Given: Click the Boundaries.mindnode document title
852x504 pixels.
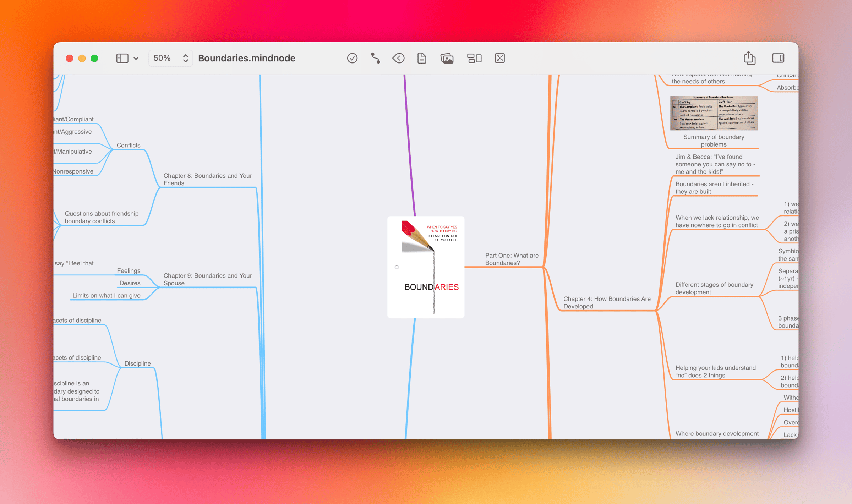Looking at the screenshot, I should (x=247, y=58).
